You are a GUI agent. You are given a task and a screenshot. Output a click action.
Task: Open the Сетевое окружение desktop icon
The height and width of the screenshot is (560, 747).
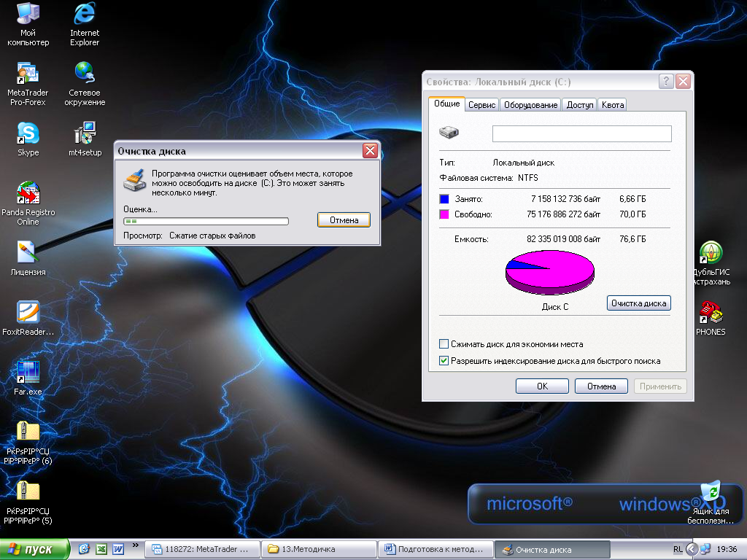click(x=85, y=84)
